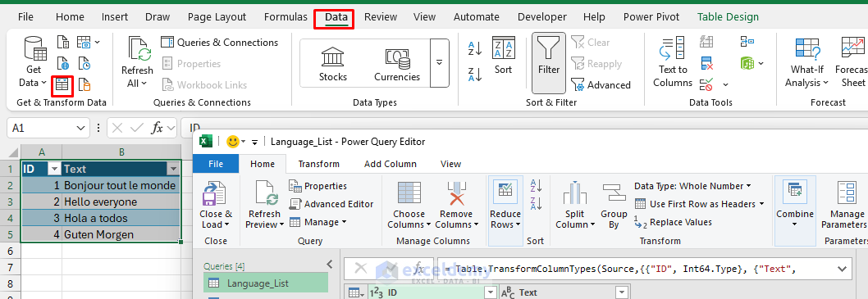Image resolution: width=868 pixels, height=299 pixels.
Task: Click the green Data Model icon
Action: 747,63
